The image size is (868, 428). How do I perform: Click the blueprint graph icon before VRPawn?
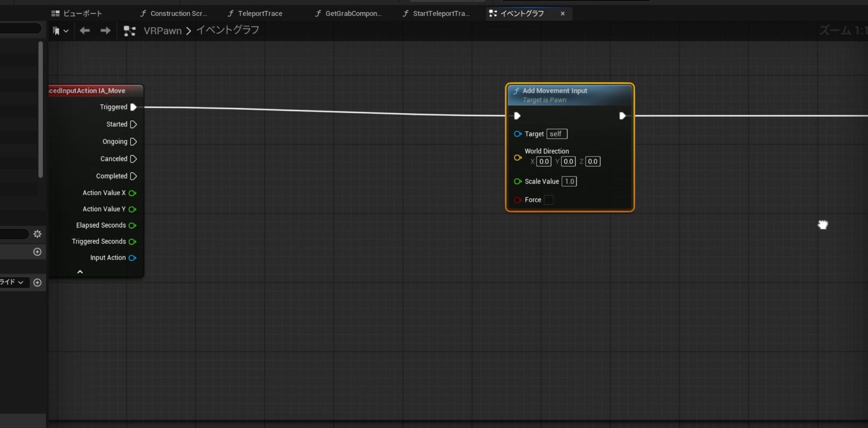(x=130, y=31)
